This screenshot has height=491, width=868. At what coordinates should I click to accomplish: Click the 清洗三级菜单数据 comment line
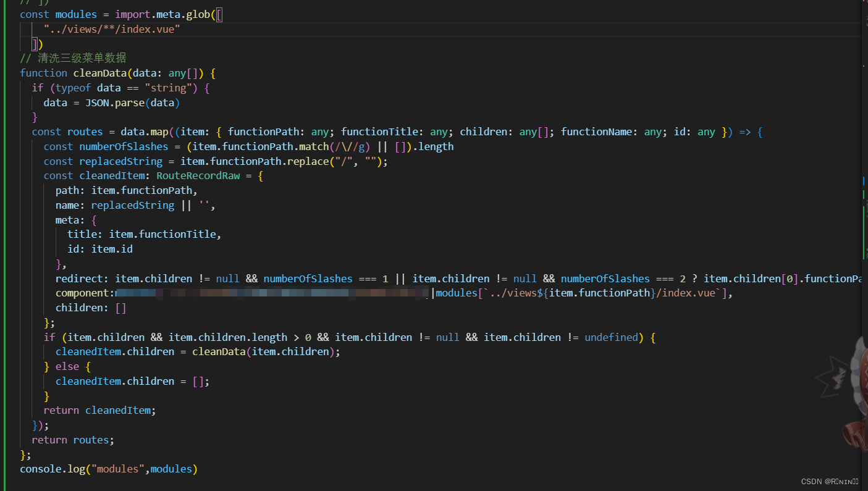click(x=74, y=57)
